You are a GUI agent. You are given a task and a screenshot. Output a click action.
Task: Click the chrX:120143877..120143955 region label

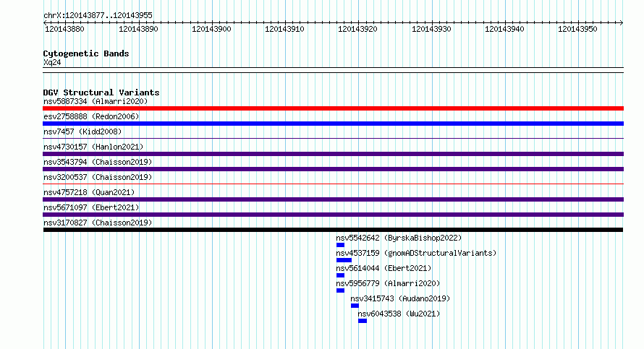point(98,16)
